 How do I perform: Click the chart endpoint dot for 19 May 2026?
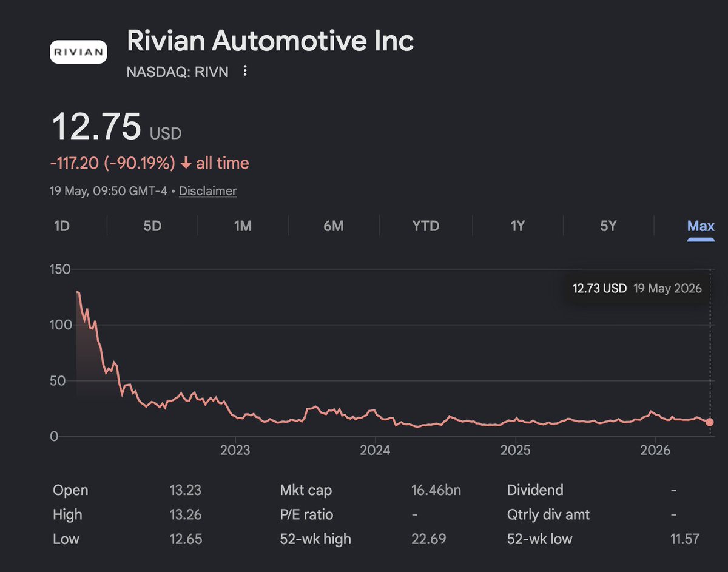tap(710, 422)
